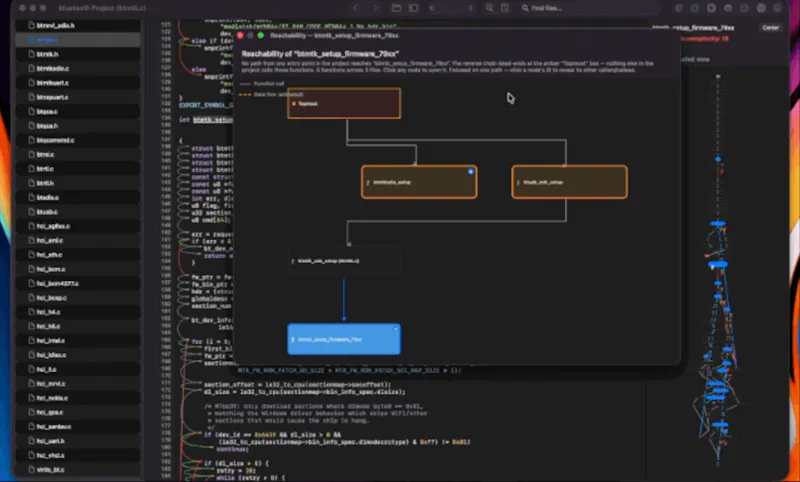
Task: Reveal other callers via btmtksdio_setup's blue dot
Action: [471, 172]
